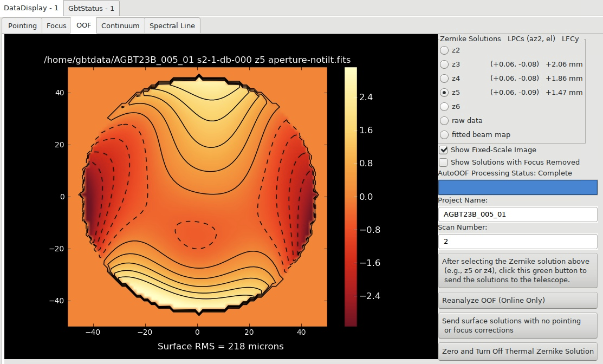Screen dimensions: 603x364
Task: Pick the z4 Zernike solution radio
Action: click(444, 79)
